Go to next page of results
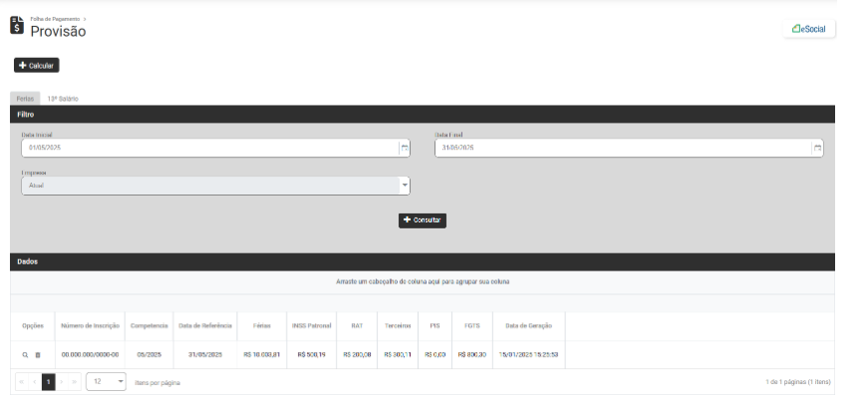Viewport: 868px width, 406px height. click(62, 382)
